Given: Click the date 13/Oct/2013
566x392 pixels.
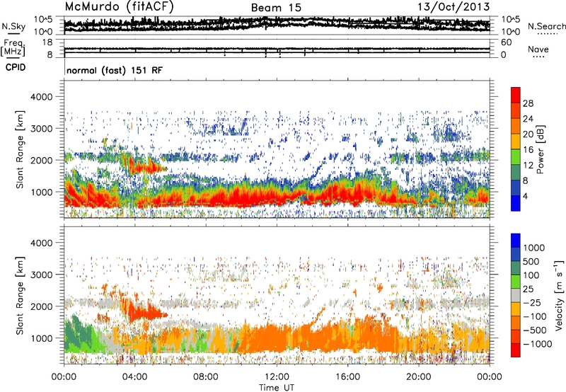Looking at the screenshot, I should coord(454,7).
